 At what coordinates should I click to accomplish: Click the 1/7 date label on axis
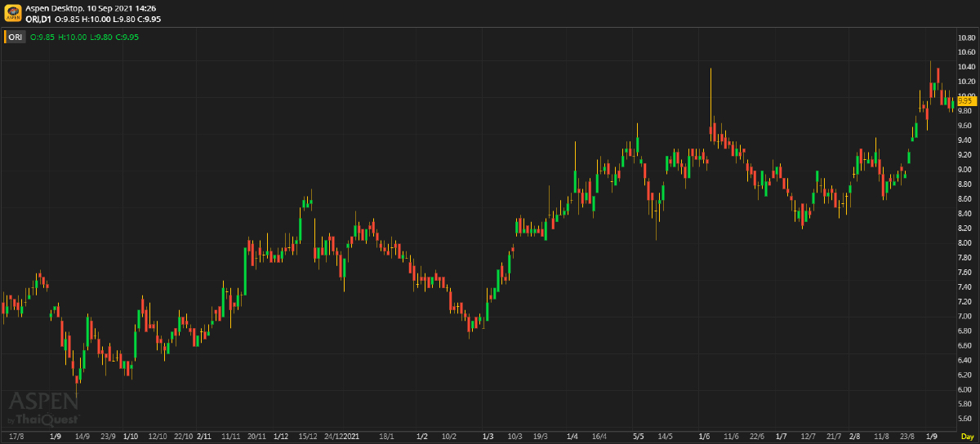tap(782, 437)
